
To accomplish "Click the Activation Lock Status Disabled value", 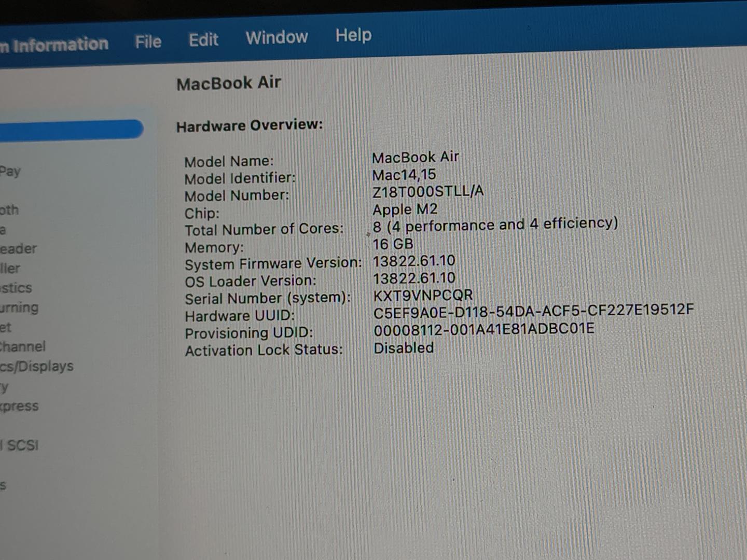I will coord(404,348).
